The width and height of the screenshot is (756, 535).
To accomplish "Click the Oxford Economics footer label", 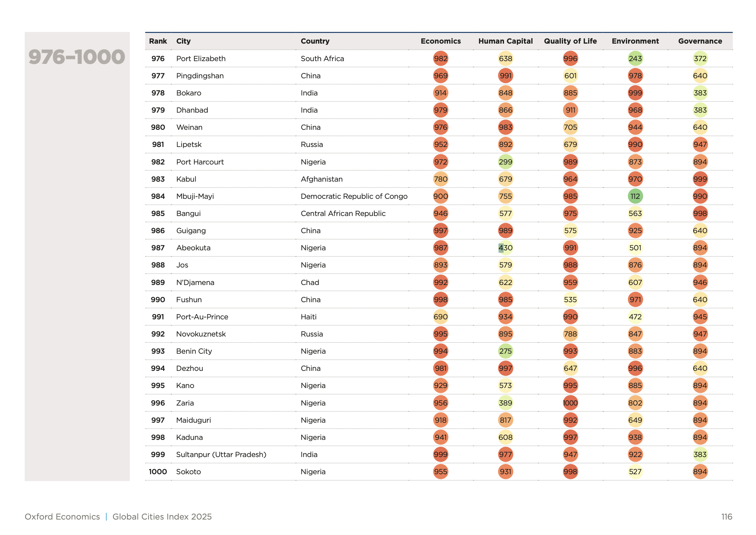I will pos(62,517).
